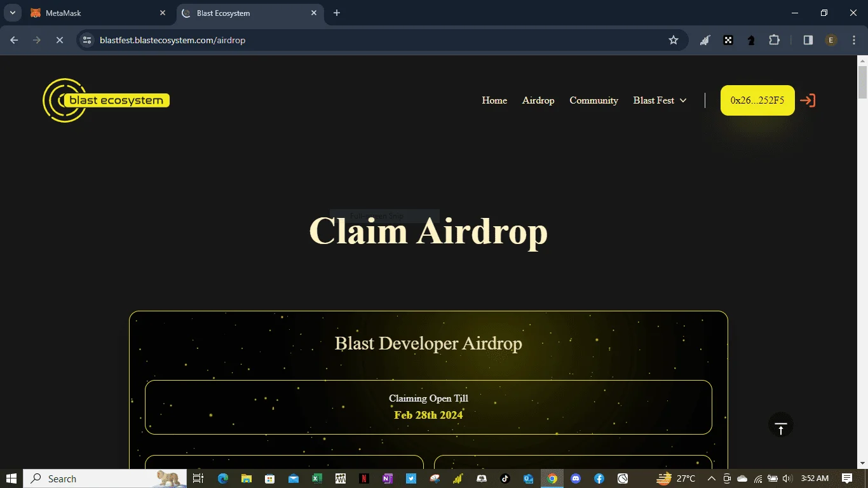Open battery status in system tray
868x488 pixels.
click(773, 478)
